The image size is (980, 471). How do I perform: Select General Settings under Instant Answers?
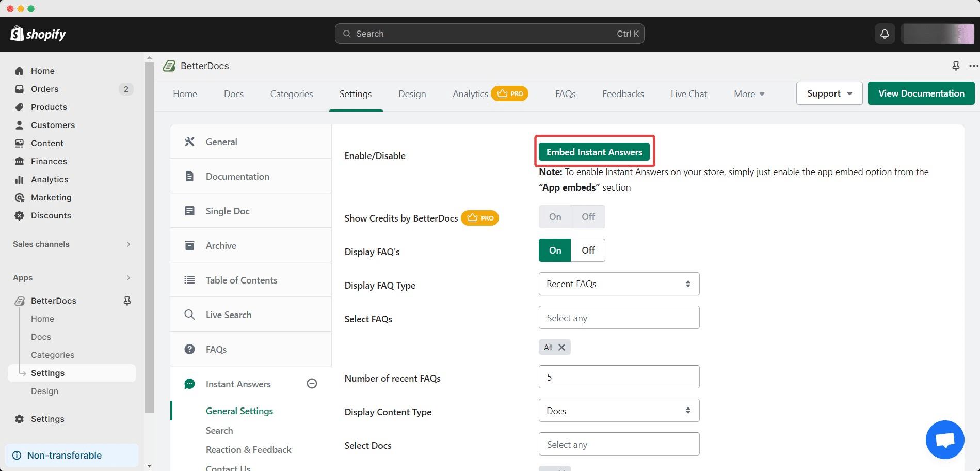(x=239, y=411)
